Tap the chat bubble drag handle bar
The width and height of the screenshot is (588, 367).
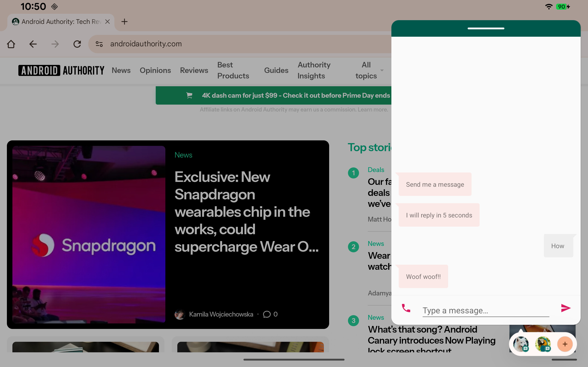pyautogui.click(x=486, y=28)
